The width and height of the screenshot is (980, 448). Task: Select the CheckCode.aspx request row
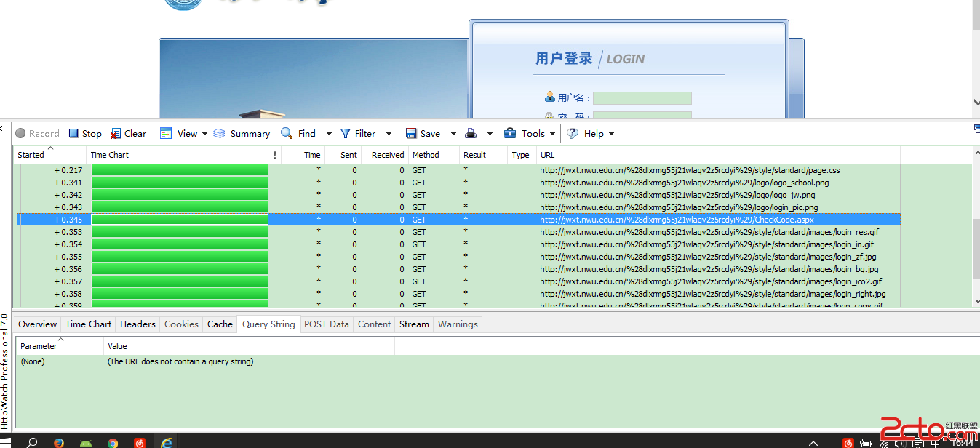458,219
